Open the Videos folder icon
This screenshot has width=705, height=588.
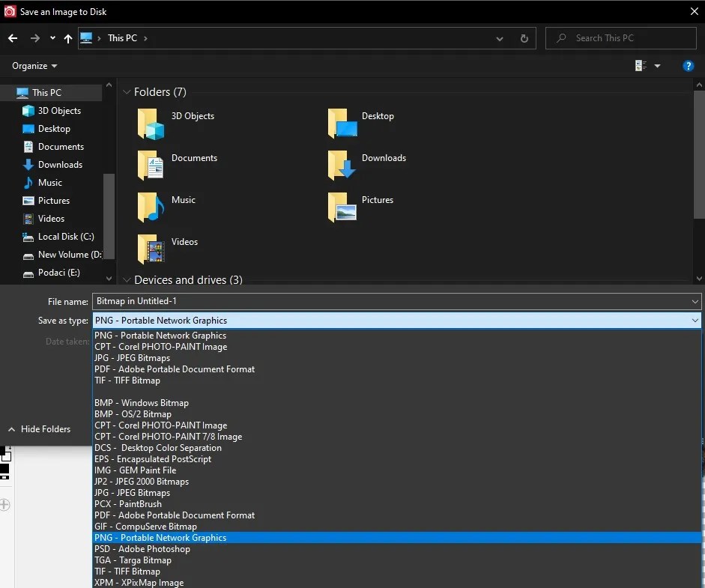pyautogui.click(x=151, y=249)
